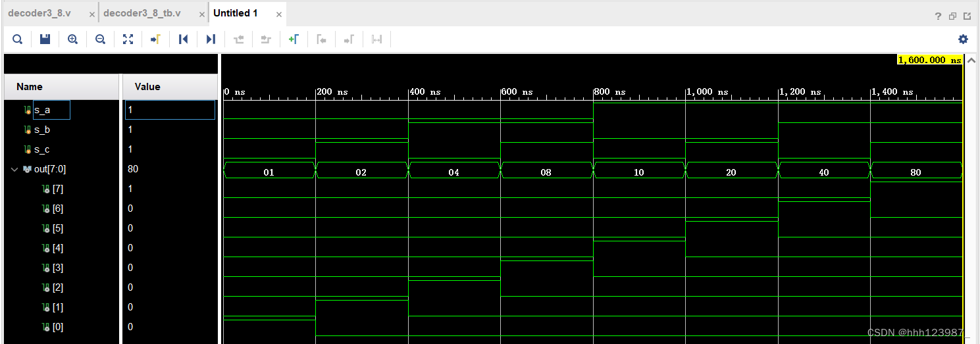Screen dimensions: 980x344
Task: Click the Go to Cursor icon
Action: point(156,39)
